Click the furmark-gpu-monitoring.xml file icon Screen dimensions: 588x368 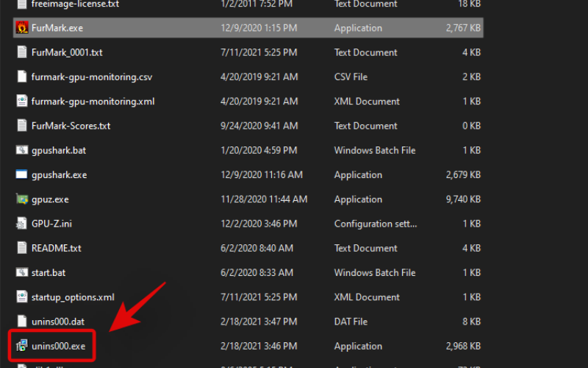(x=22, y=101)
